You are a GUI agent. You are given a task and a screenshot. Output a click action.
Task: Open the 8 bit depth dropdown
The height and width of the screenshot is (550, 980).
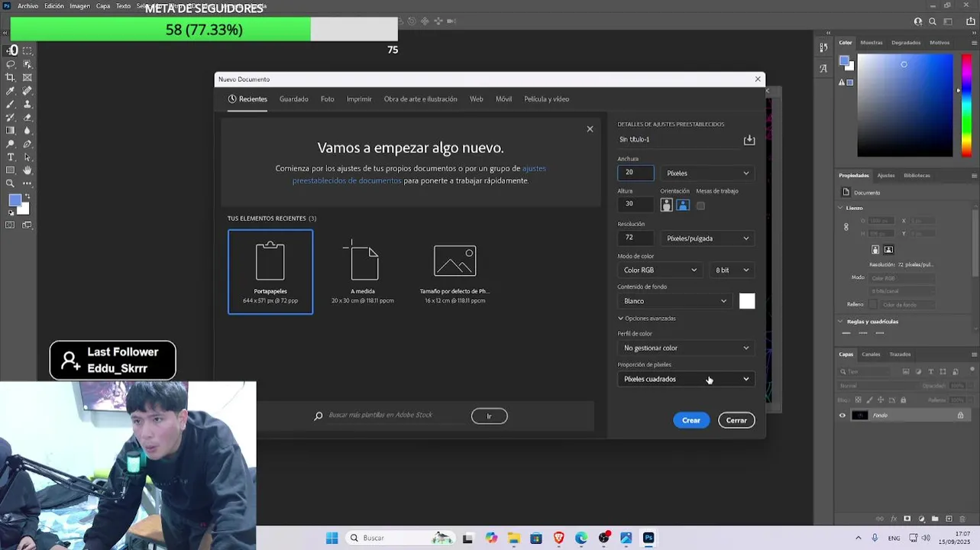click(x=733, y=270)
